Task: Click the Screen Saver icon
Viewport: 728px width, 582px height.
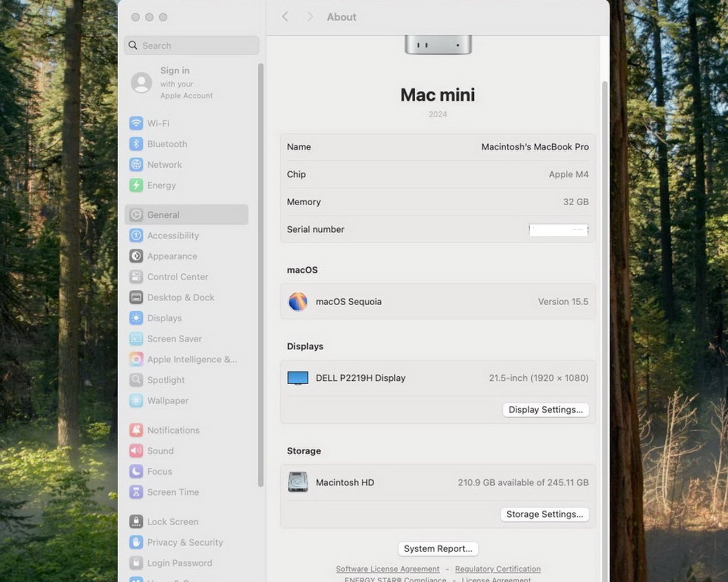Action: tap(136, 339)
